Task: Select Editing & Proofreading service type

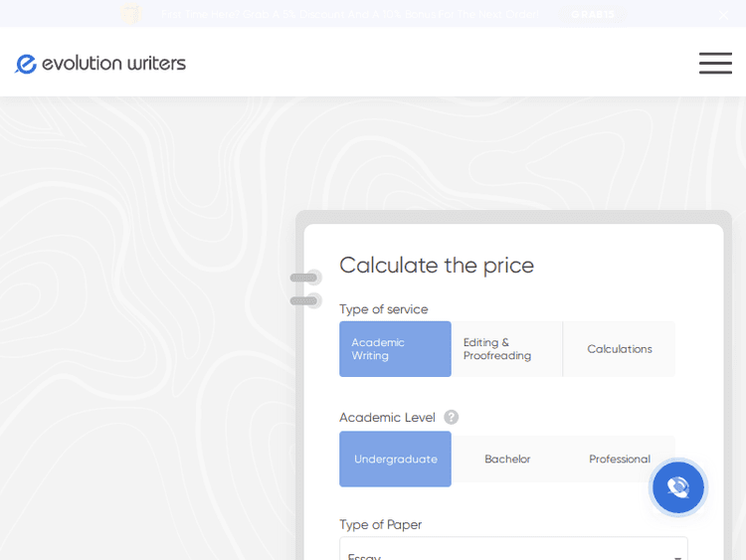Action: (506, 349)
